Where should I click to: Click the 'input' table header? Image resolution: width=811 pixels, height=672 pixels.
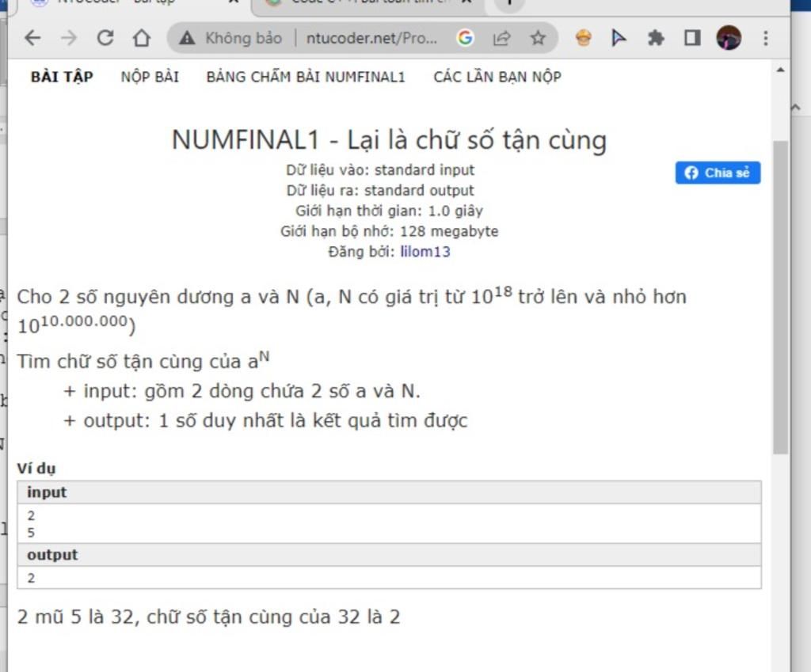389,492
